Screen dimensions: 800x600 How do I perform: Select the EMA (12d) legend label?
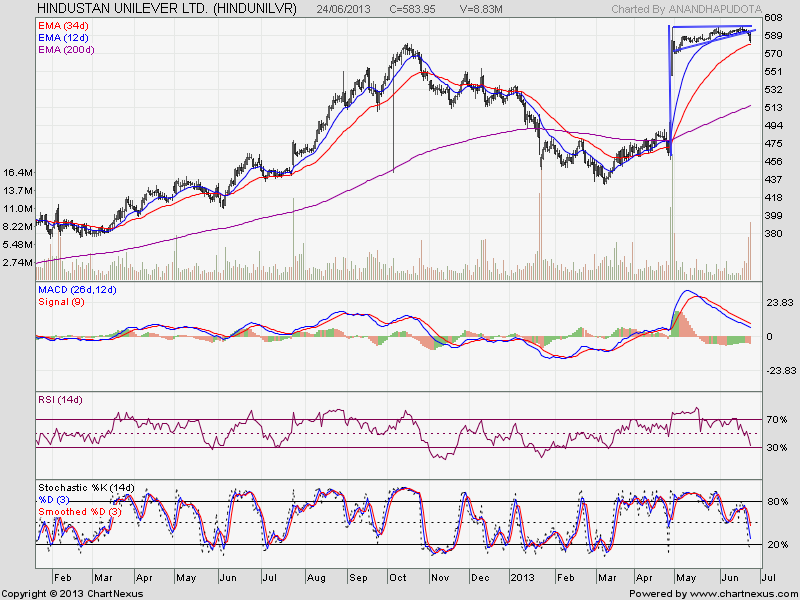click(63, 37)
